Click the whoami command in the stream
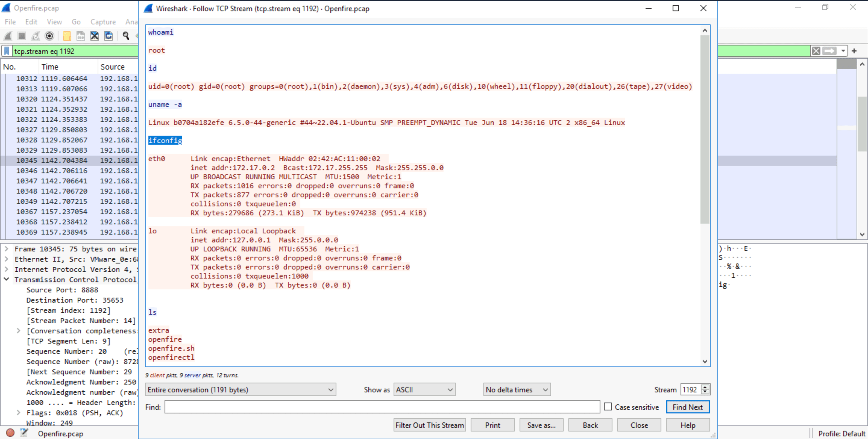This screenshot has width=868, height=439. click(161, 32)
